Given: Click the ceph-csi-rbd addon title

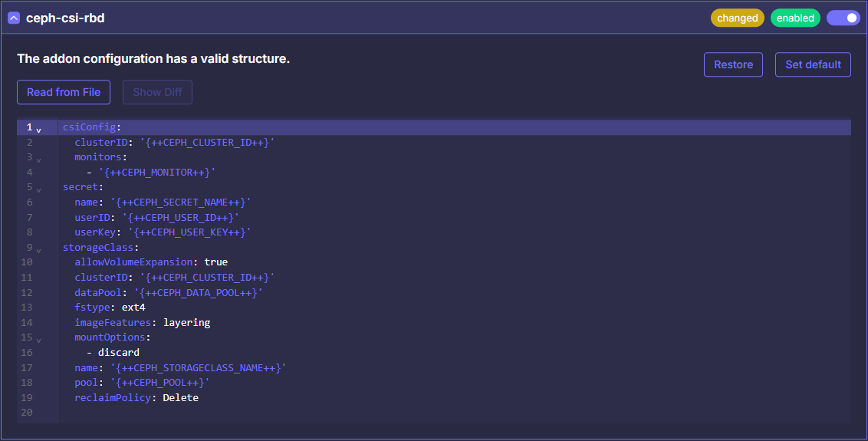Looking at the screenshot, I should click(65, 18).
